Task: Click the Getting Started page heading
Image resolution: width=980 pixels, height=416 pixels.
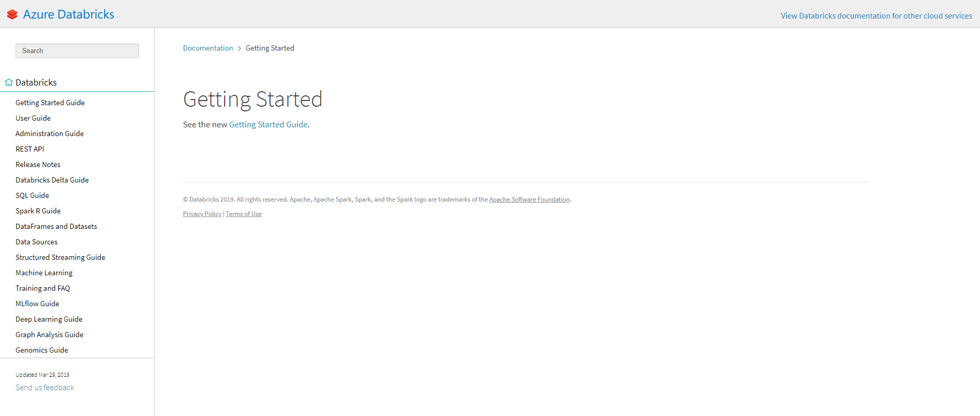Action: pyautogui.click(x=252, y=99)
